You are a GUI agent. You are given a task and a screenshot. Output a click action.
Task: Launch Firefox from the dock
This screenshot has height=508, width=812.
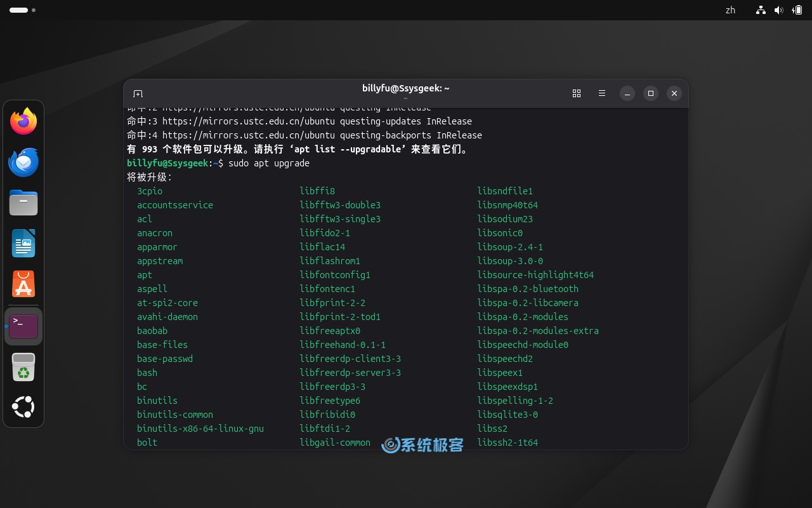[x=23, y=121]
